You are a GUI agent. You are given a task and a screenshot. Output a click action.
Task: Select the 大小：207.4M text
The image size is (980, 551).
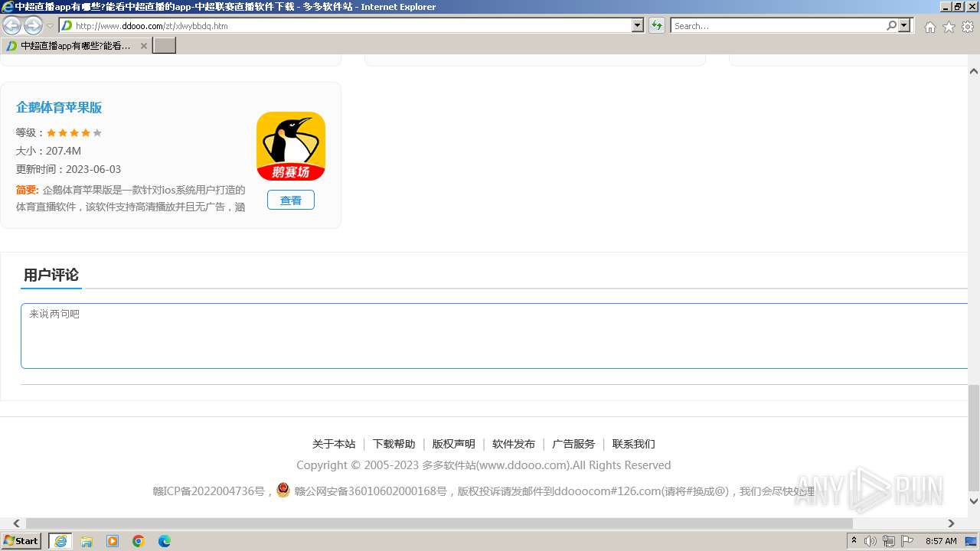pyautogui.click(x=48, y=152)
